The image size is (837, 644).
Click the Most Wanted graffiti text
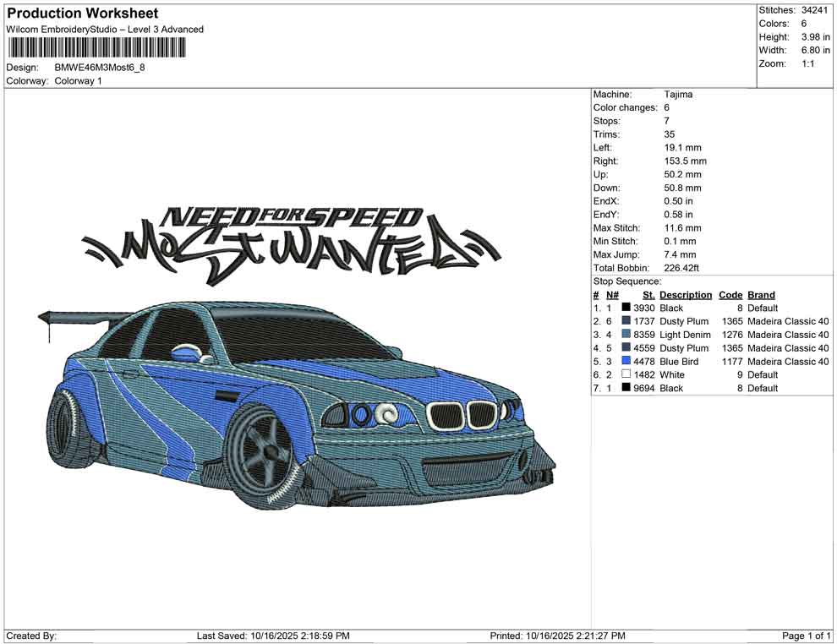coord(292,249)
